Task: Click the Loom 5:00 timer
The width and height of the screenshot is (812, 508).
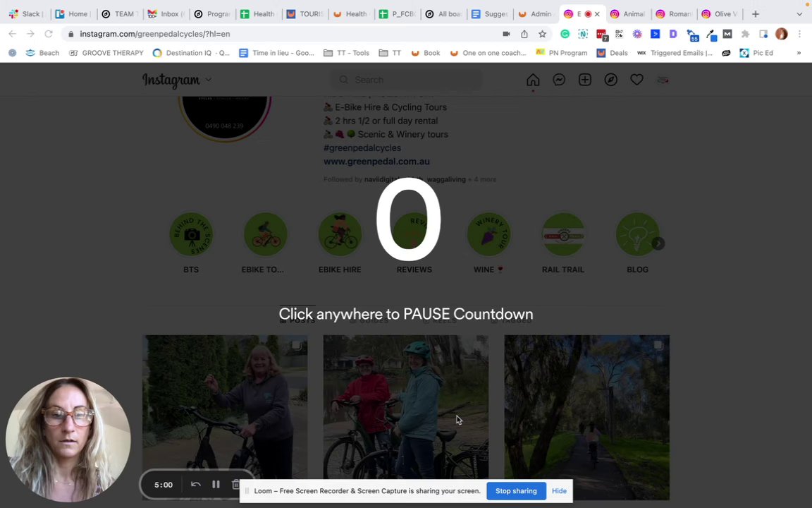Action: [164, 485]
